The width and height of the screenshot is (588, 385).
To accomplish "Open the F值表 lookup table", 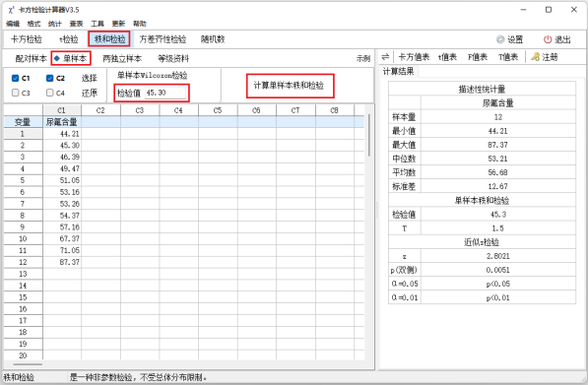I will coord(478,57).
